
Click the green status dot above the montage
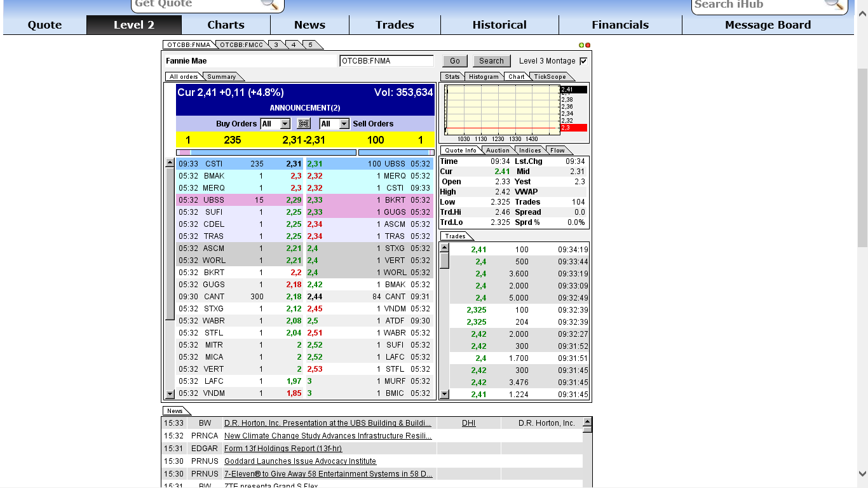tap(583, 44)
